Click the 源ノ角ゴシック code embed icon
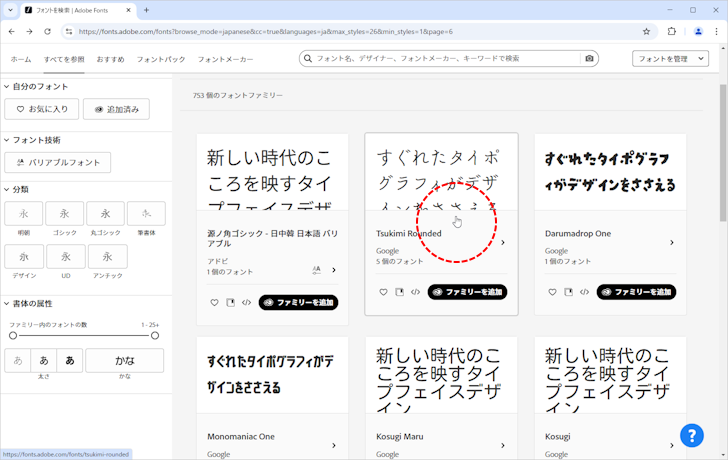 pos(247,303)
